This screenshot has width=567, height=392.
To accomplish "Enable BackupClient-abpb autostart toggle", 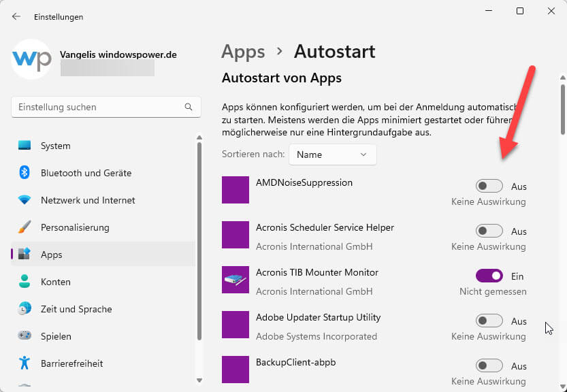I will (x=489, y=365).
